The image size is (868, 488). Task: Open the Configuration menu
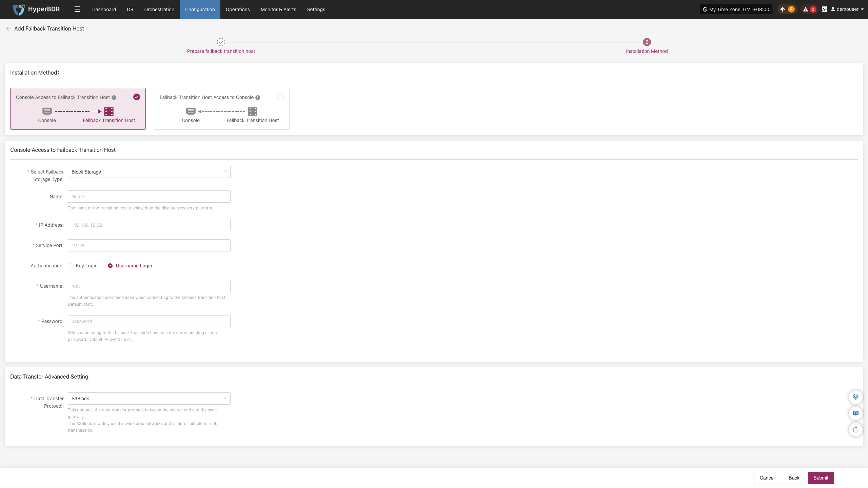click(200, 9)
